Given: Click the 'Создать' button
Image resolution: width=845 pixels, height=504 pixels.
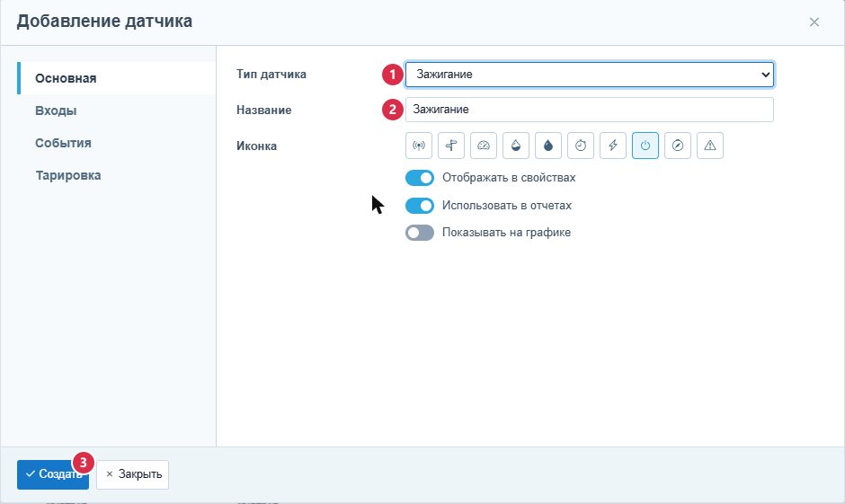Looking at the screenshot, I should (x=53, y=474).
